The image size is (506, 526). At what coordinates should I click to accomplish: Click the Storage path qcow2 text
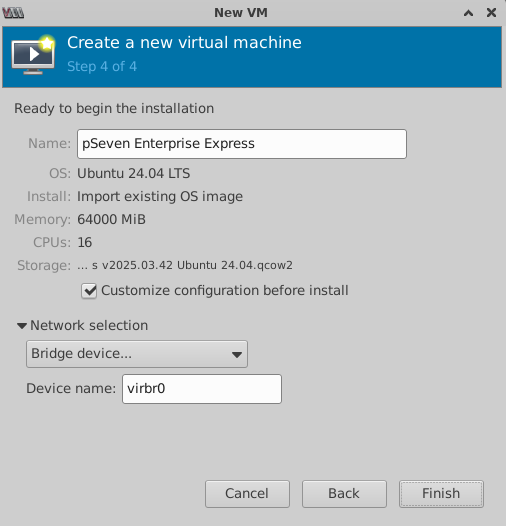point(185,265)
